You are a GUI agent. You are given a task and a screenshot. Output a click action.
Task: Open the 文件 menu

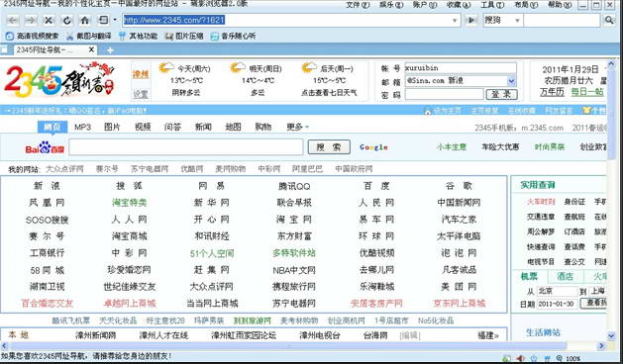tap(358, 5)
